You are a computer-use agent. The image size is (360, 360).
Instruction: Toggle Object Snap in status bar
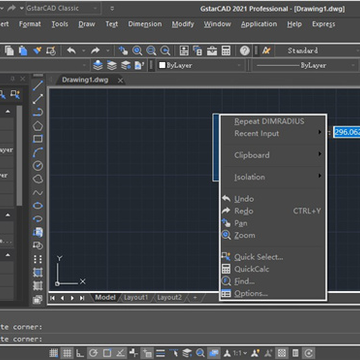[x=107, y=353]
